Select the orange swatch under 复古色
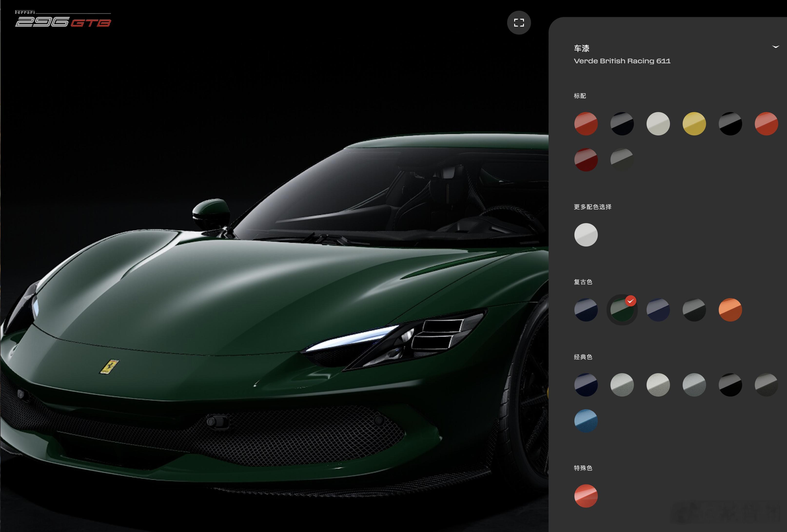The width and height of the screenshot is (787, 532). (730, 310)
